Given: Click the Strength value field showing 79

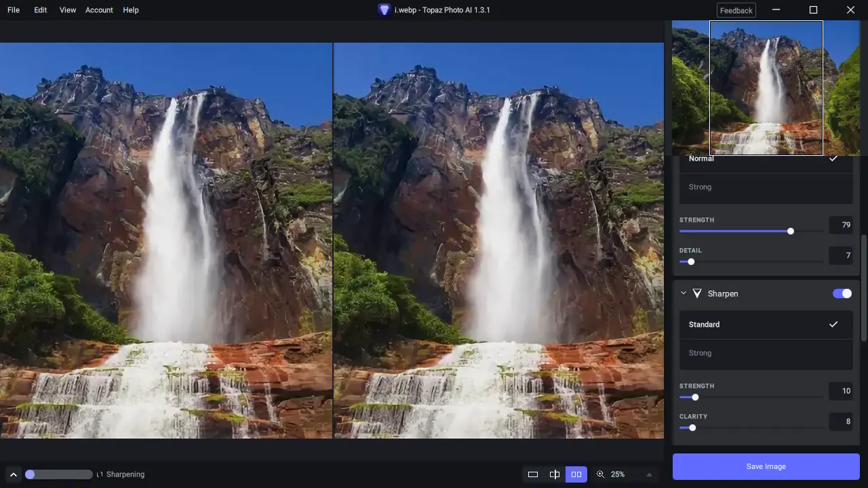Looking at the screenshot, I should click(x=841, y=225).
